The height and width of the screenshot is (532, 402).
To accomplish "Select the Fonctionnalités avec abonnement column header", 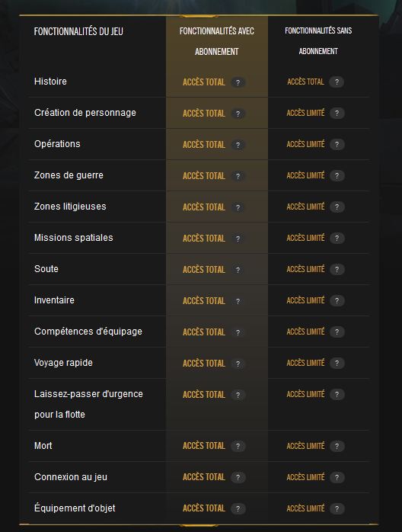I will 217,41.
